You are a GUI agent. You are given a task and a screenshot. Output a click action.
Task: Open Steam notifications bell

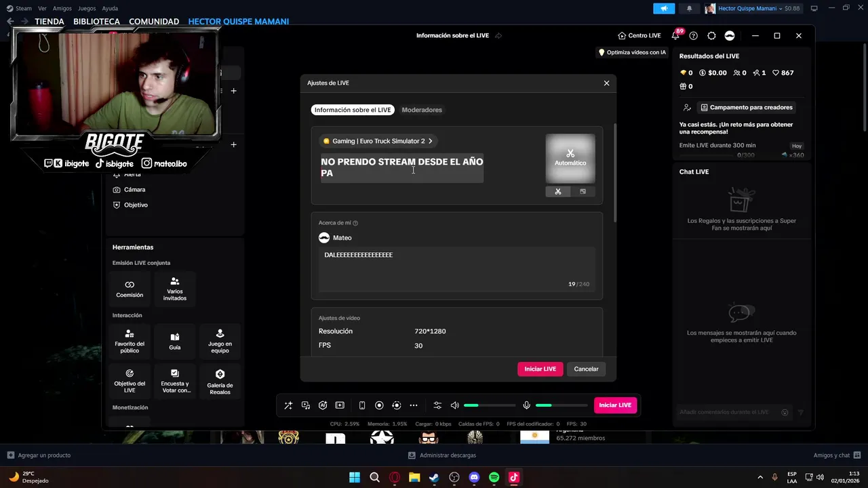(x=690, y=8)
